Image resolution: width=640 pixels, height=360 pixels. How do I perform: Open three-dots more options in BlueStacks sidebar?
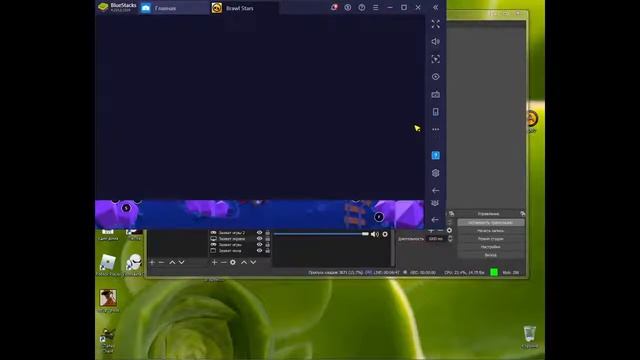click(x=436, y=129)
